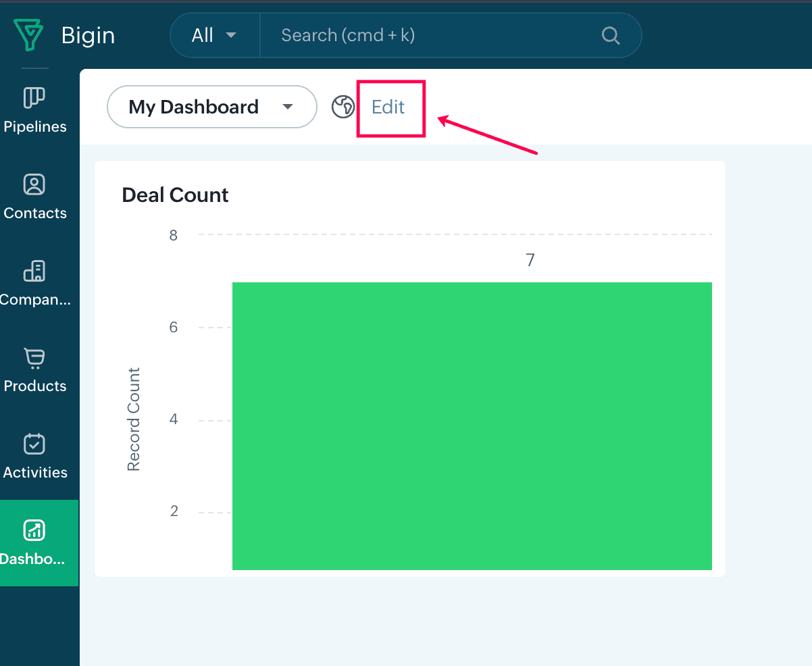Expand the All search filter dropdown
This screenshot has width=812, height=666.
coord(214,35)
